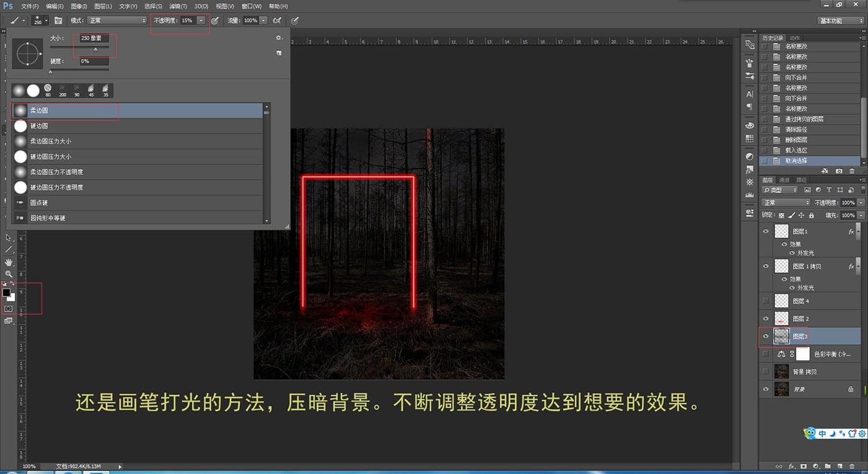This screenshot has height=474, width=868.
Task: Swap foreground and background colors
Action: pos(12,284)
